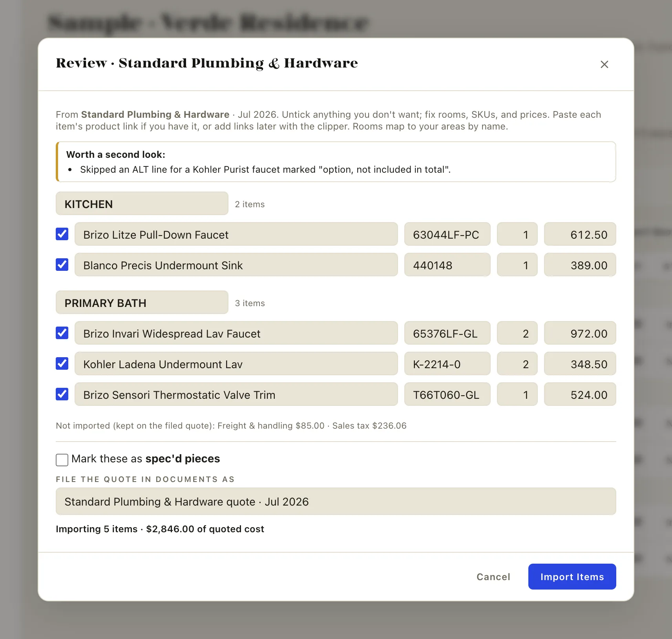
Task: Edit the Brizo Litze Pull-Down Faucet name field
Action: [236, 234]
